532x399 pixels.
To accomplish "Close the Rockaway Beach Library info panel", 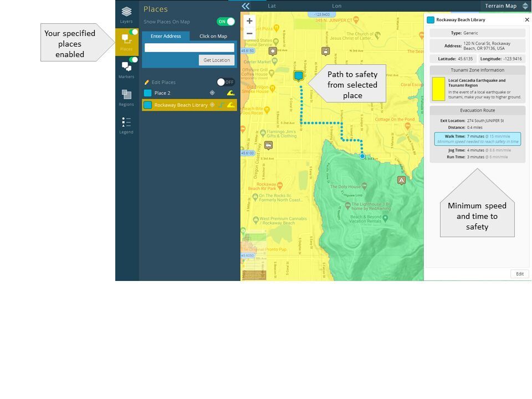I will pos(527,20).
